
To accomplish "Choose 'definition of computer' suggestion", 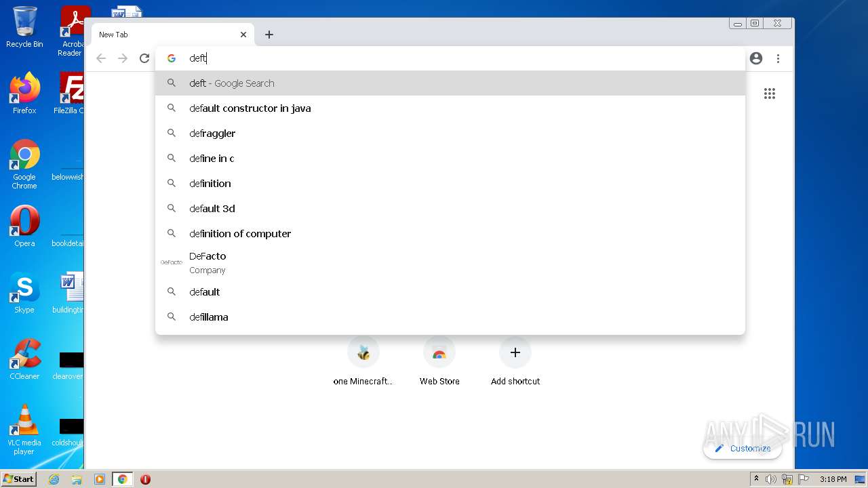I will [x=450, y=234].
